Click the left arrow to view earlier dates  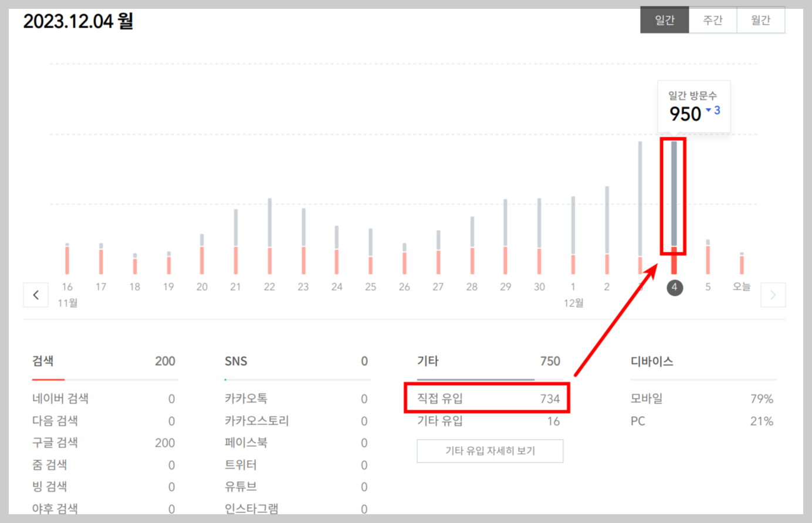(x=36, y=295)
